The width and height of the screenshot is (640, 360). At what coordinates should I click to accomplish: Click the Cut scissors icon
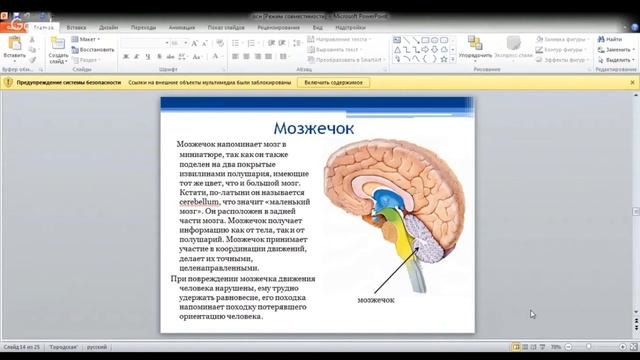pos(32,40)
